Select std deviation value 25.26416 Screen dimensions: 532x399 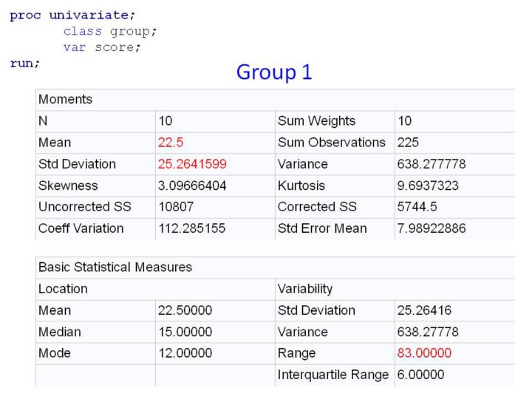pos(424,310)
